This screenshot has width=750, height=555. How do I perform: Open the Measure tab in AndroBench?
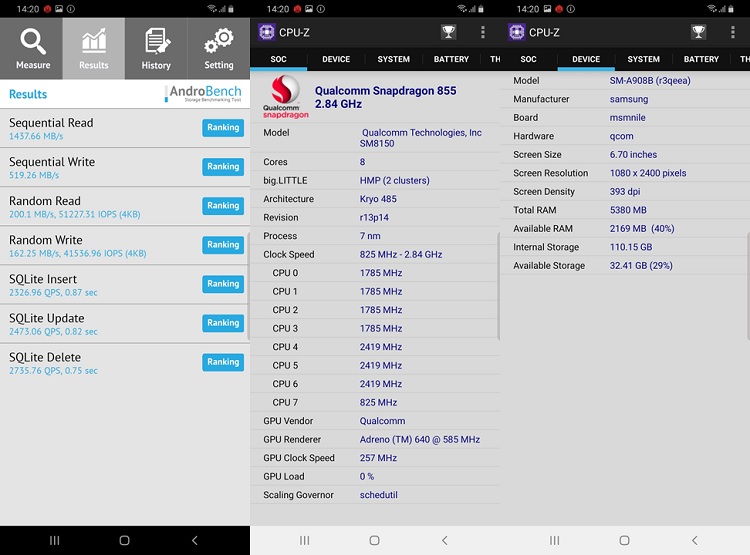(32, 49)
